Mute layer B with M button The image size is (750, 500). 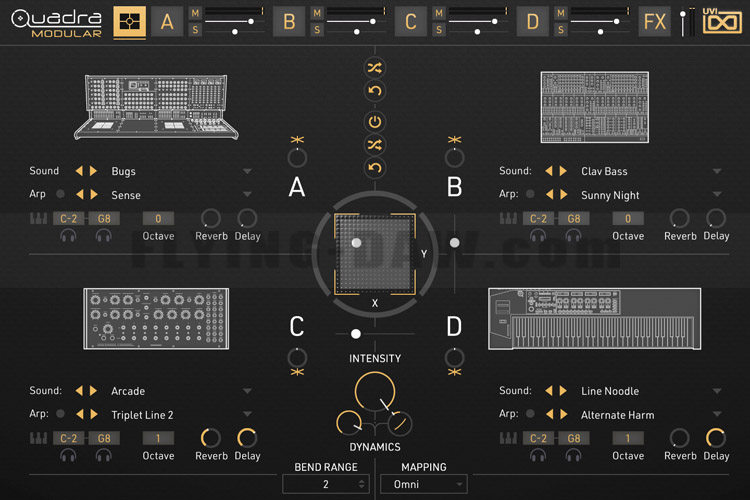pos(317,14)
